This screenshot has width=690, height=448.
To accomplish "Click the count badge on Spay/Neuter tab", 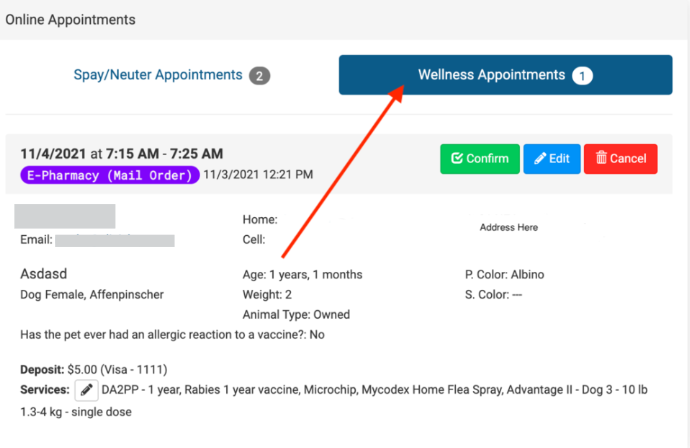I will (260, 75).
